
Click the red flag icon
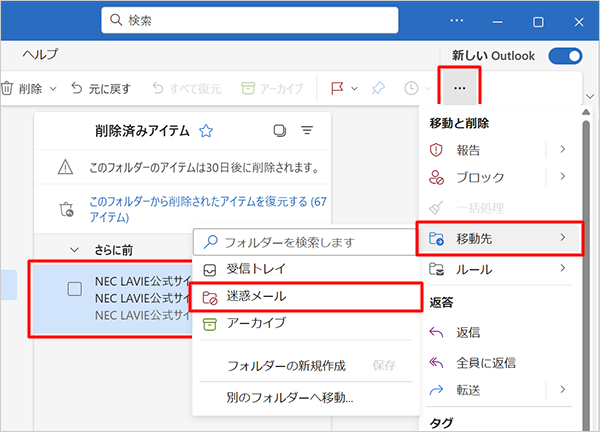[x=337, y=88]
